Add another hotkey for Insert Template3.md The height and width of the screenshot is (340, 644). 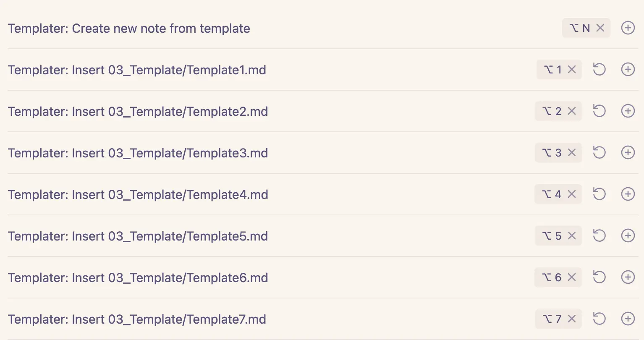pyautogui.click(x=628, y=152)
